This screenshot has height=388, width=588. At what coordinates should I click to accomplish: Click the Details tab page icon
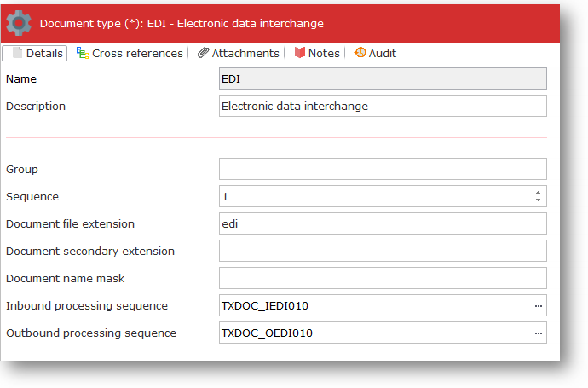17,53
